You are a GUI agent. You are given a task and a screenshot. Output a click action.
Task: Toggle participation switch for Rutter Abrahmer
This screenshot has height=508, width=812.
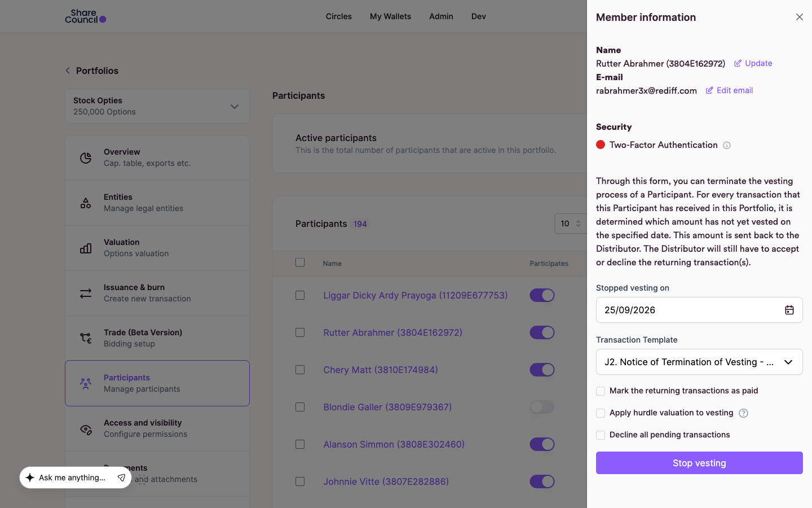click(x=542, y=332)
